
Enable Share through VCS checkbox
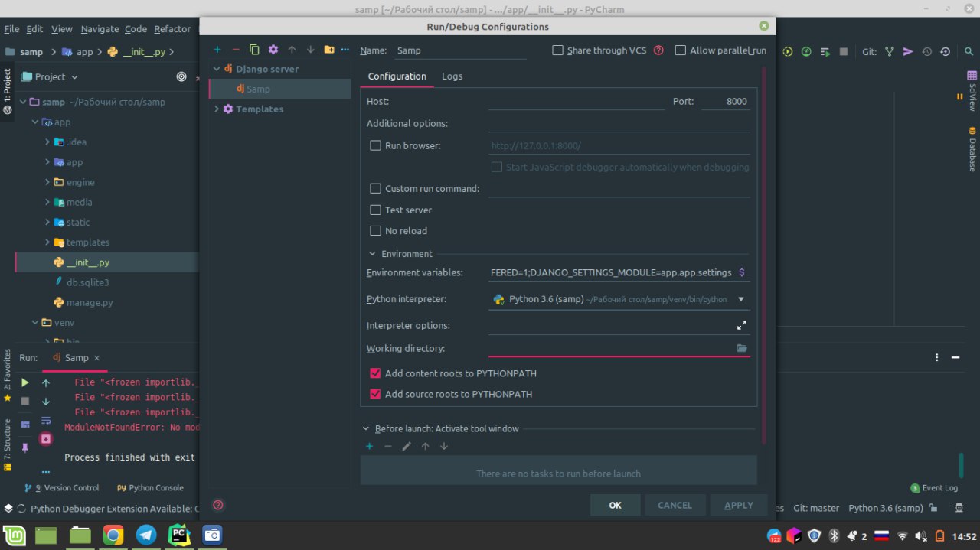(558, 50)
